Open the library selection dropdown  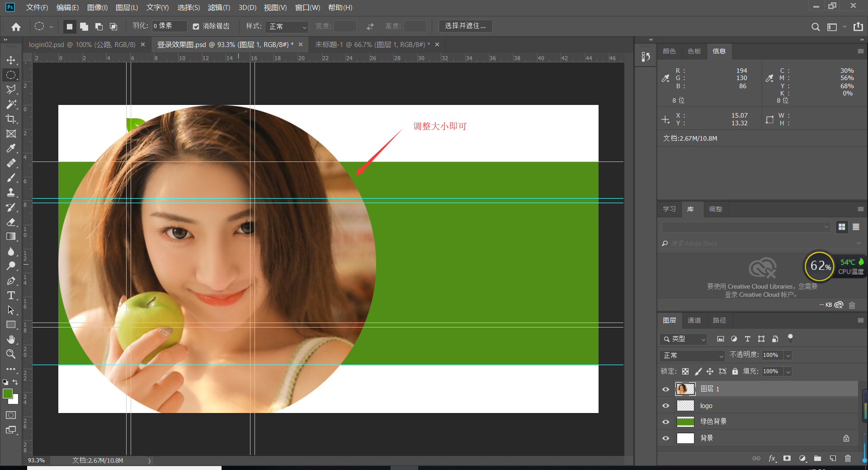pos(746,227)
